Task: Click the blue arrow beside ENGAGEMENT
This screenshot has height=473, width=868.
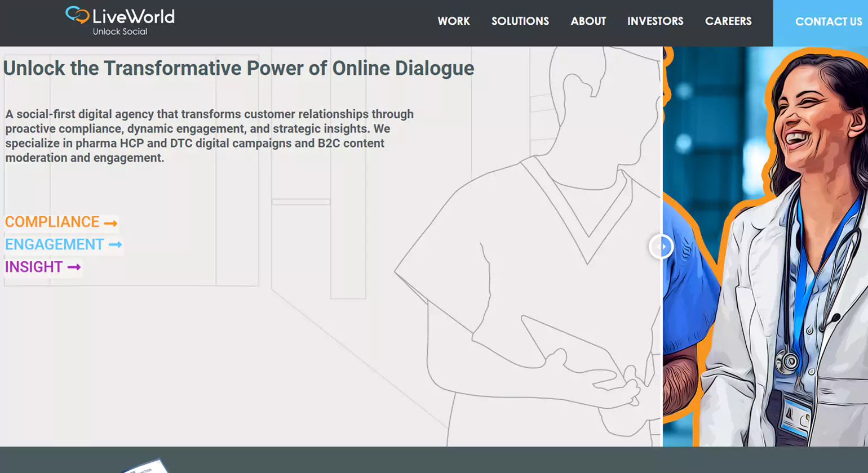Action: [x=115, y=245]
